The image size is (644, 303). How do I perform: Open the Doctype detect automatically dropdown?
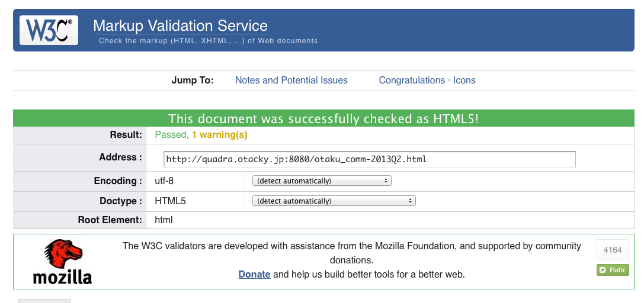[x=334, y=201]
